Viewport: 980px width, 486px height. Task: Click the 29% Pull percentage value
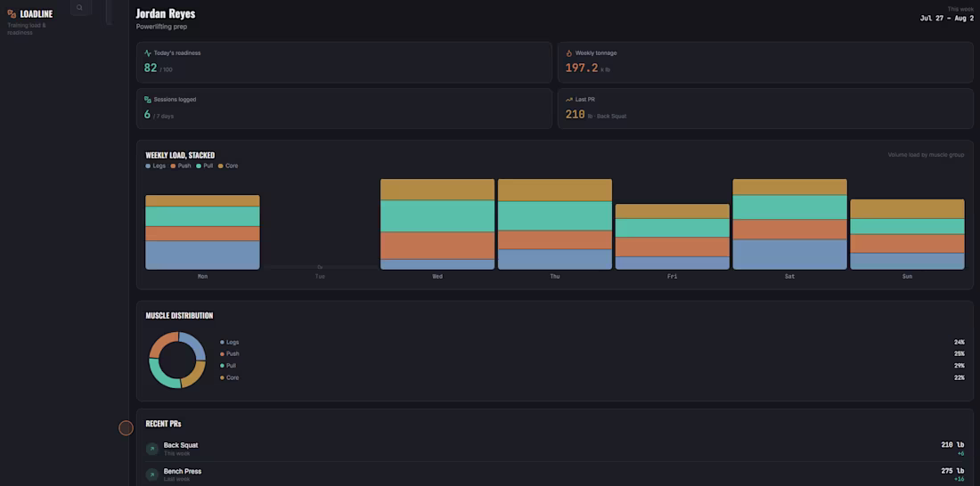click(960, 366)
